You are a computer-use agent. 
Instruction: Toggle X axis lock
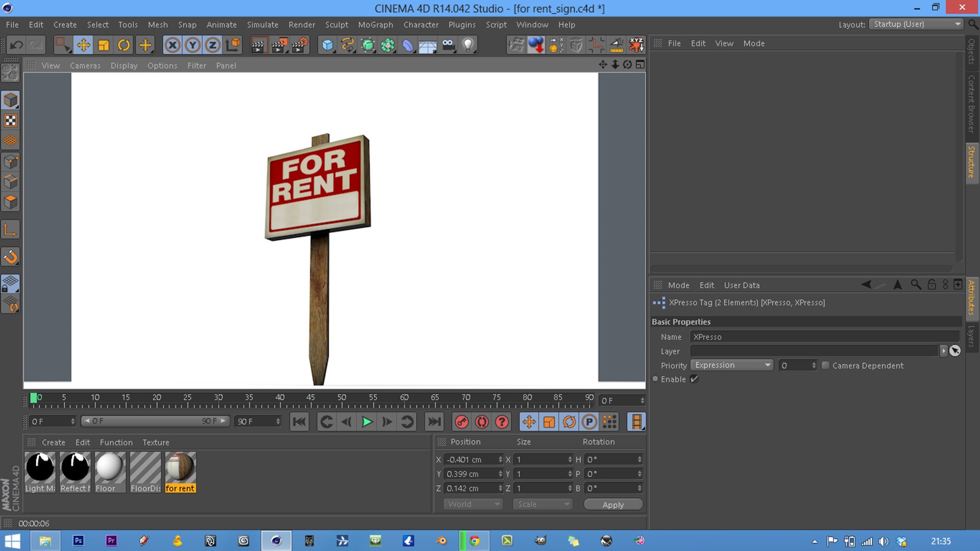[x=173, y=45]
